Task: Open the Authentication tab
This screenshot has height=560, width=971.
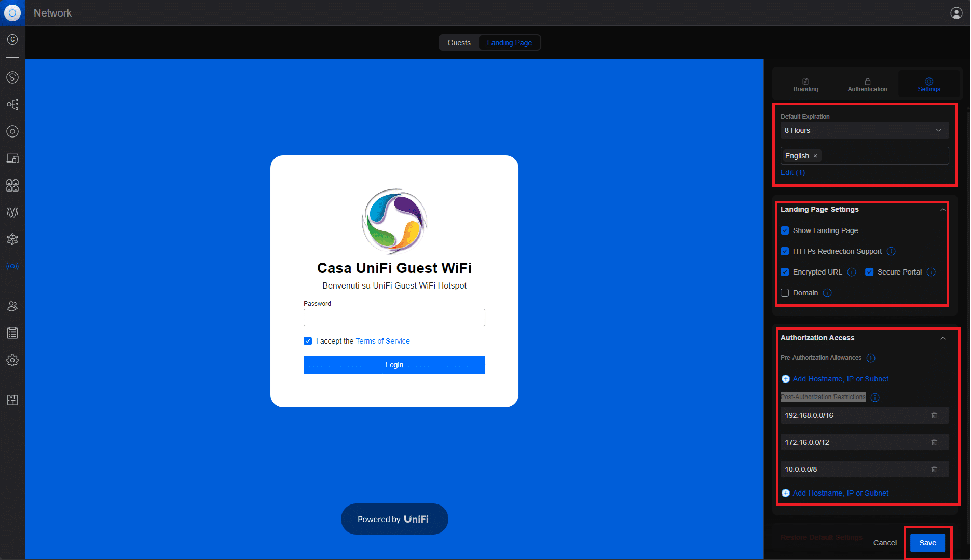Action: pos(867,85)
